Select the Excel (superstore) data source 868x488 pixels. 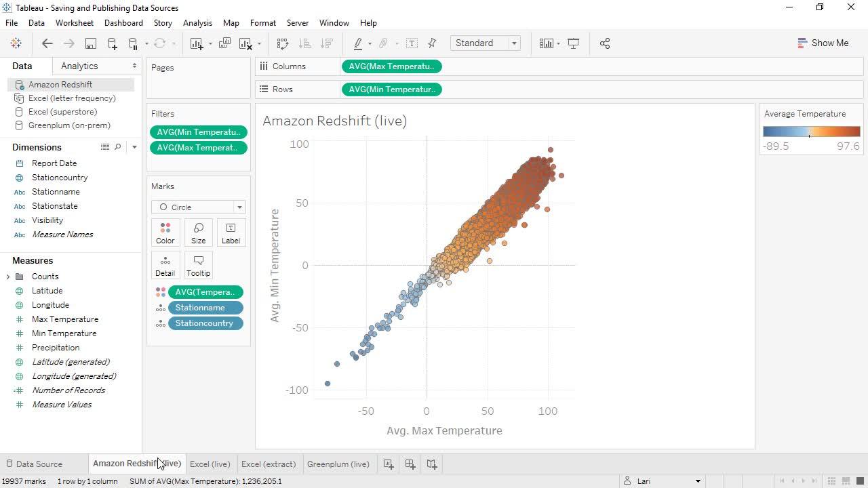pyautogui.click(x=62, y=112)
